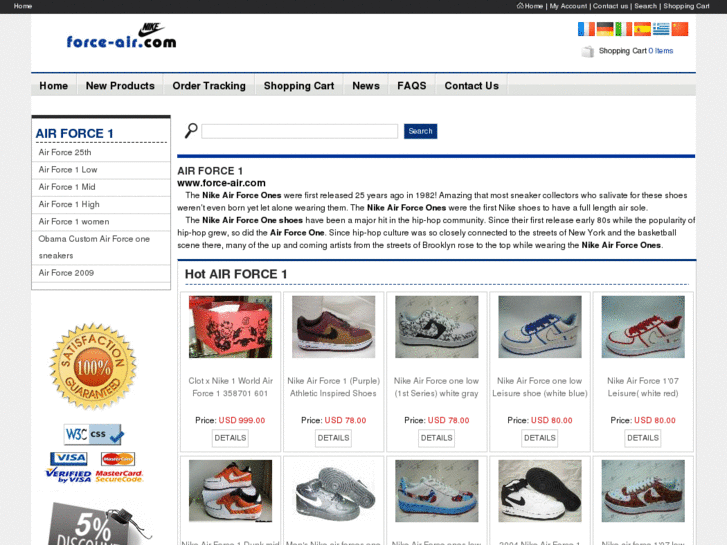Click the blue Search button
The height and width of the screenshot is (545, 727).
(421, 131)
